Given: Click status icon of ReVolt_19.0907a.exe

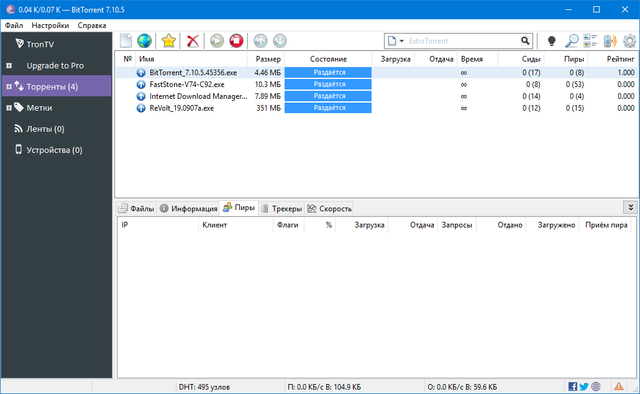Looking at the screenshot, I should pyautogui.click(x=141, y=108).
